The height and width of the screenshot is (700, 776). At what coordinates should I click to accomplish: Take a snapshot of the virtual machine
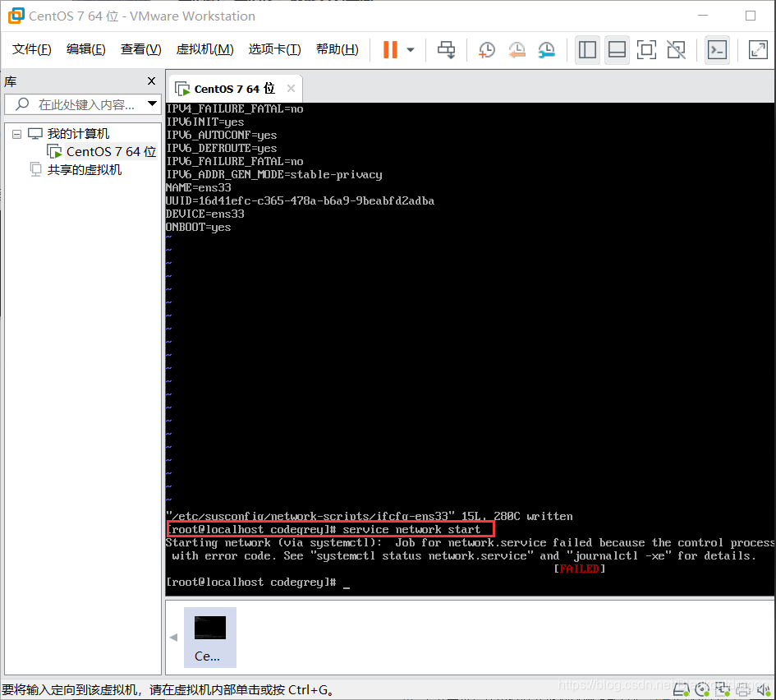[486, 49]
